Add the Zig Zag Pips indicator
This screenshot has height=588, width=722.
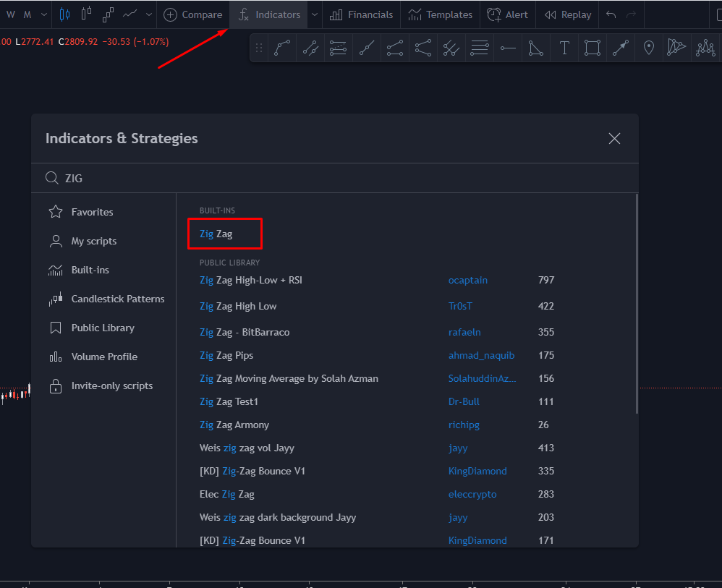(x=226, y=355)
